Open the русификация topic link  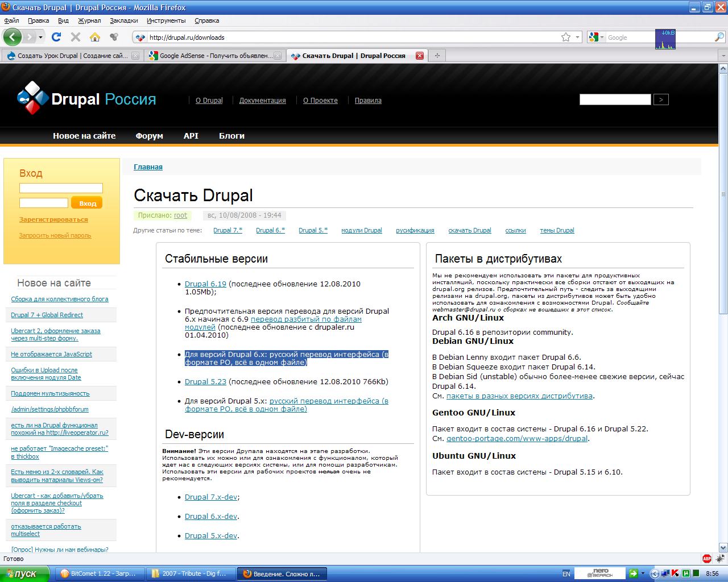415,230
